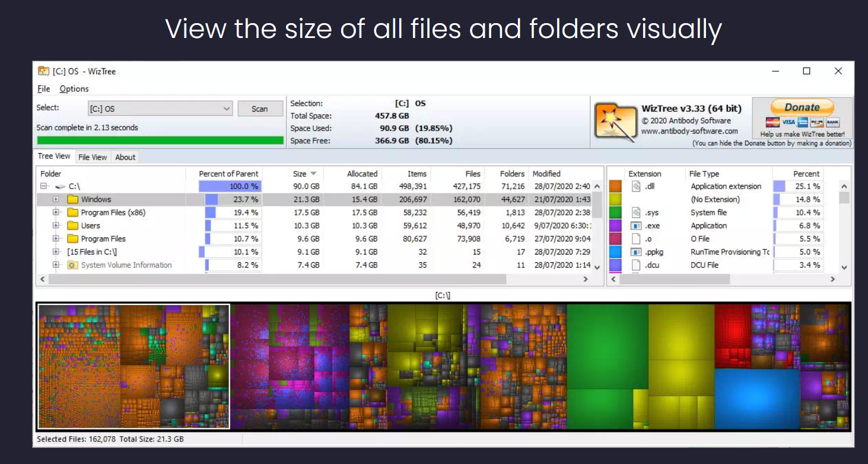The width and height of the screenshot is (868, 464).
Task: Click the .o file type icon
Action: click(636, 239)
